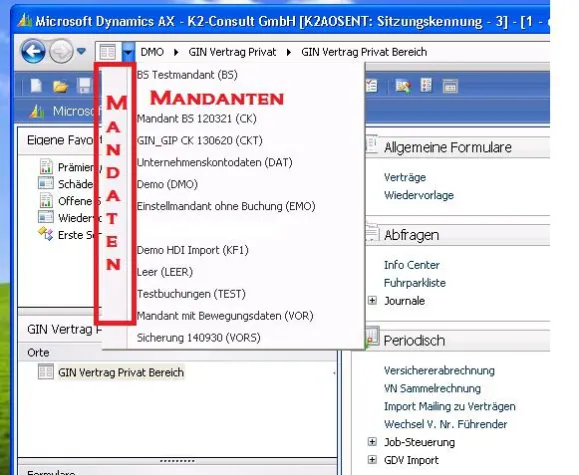Expand the Job-Steuerung node
Image resolution: width=579 pixels, height=475 pixels.
point(372,442)
